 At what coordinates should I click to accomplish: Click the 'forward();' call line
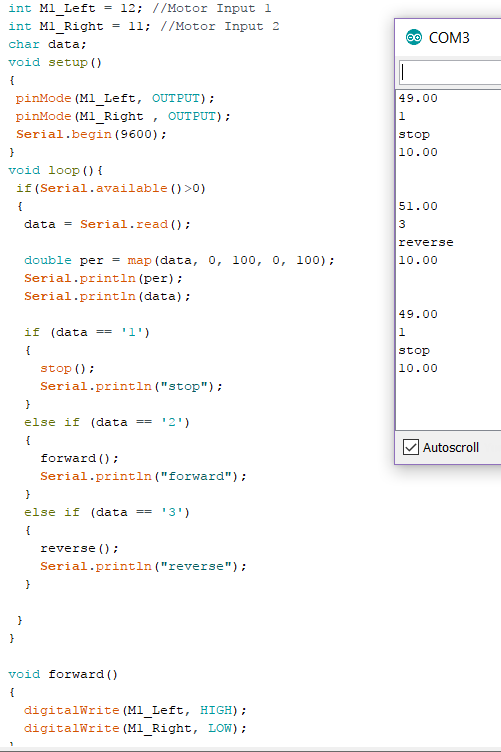(x=80, y=458)
